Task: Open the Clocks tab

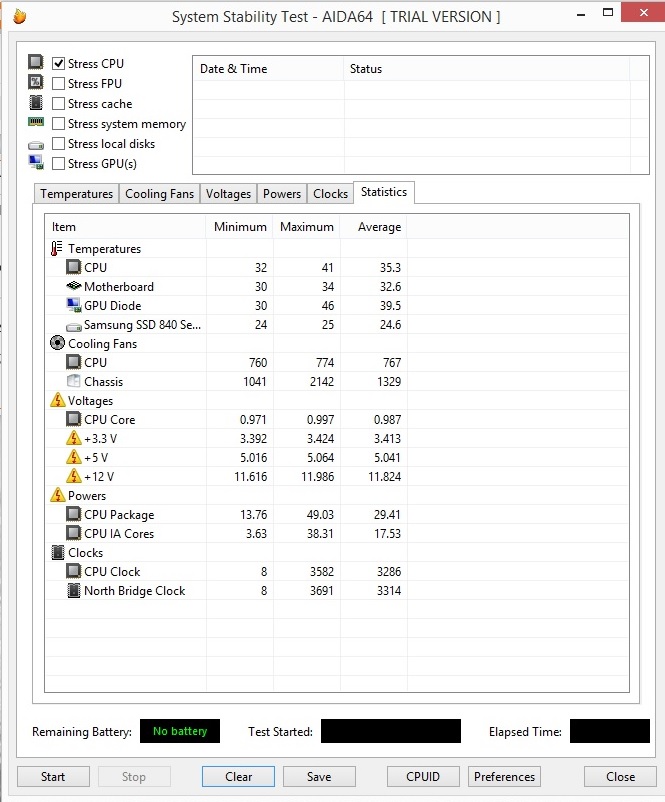Action: pyautogui.click(x=330, y=194)
